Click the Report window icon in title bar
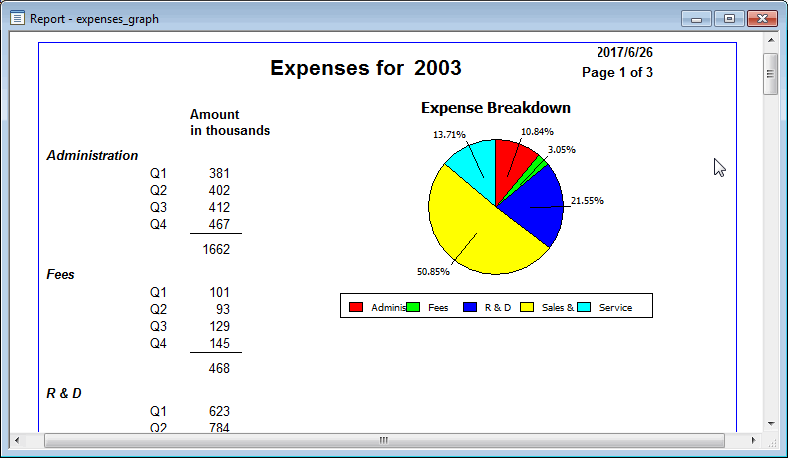The width and height of the screenshot is (788, 458). [x=17, y=18]
